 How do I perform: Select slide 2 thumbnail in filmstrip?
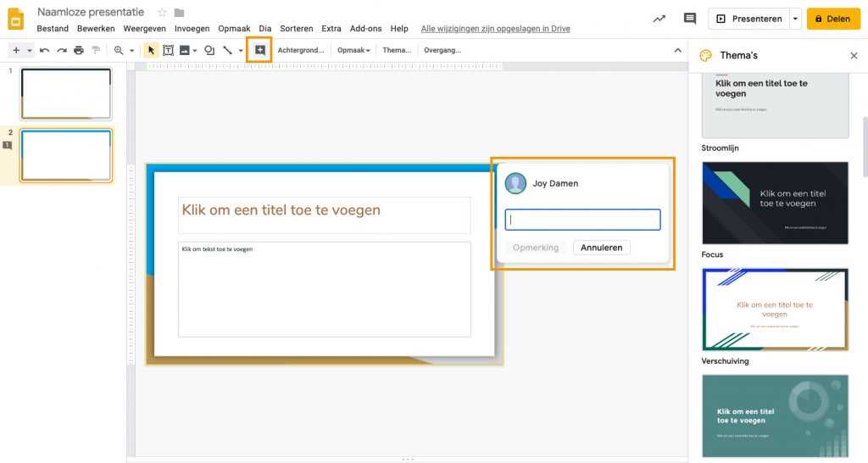pos(66,156)
